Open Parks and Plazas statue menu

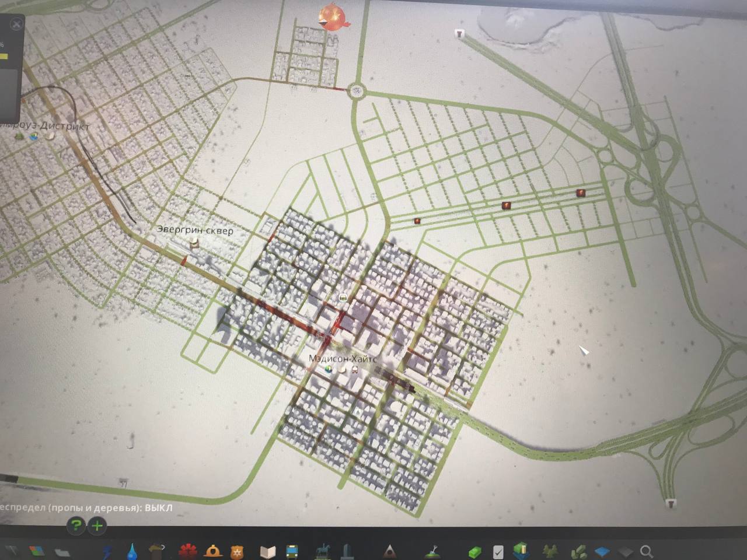(323, 551)
